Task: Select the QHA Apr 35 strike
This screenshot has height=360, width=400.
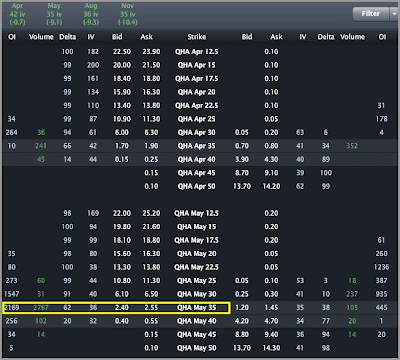Action: pyautogui.click(x=197, y=146)
